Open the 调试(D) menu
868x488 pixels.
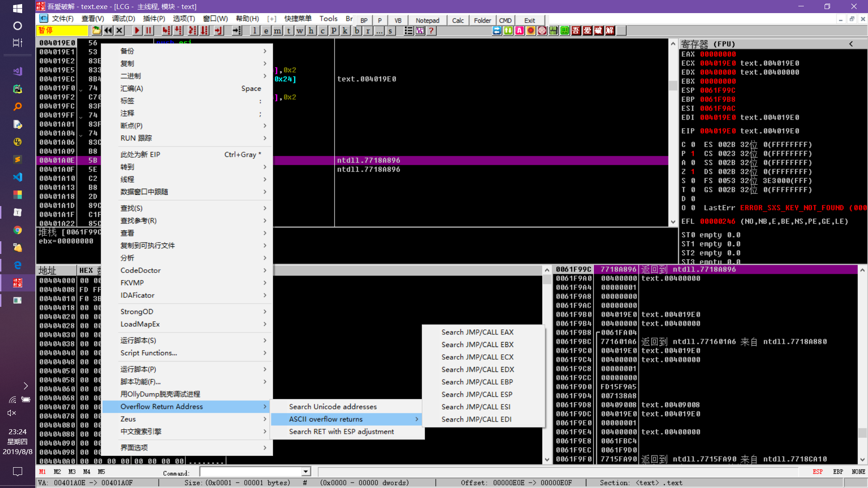click(123, 19)
